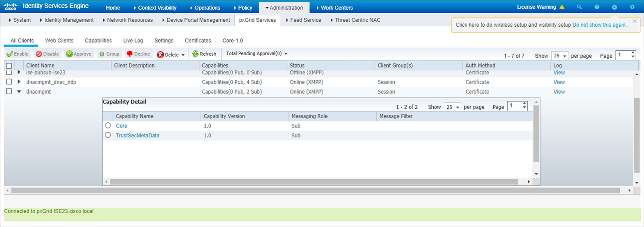Image resolution: width=644 pixels, height=227 pixels.
Task: Select the TrustSecMetaData radio button
Action: click(108, 135)
